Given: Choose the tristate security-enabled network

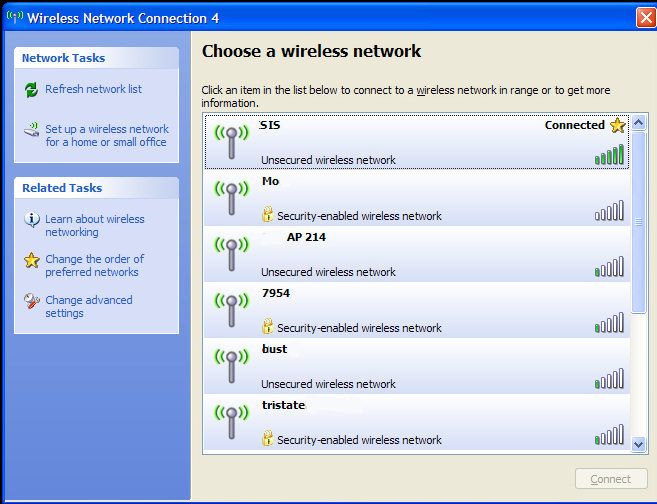Looking at the screenshot, I should pos(417,422).
